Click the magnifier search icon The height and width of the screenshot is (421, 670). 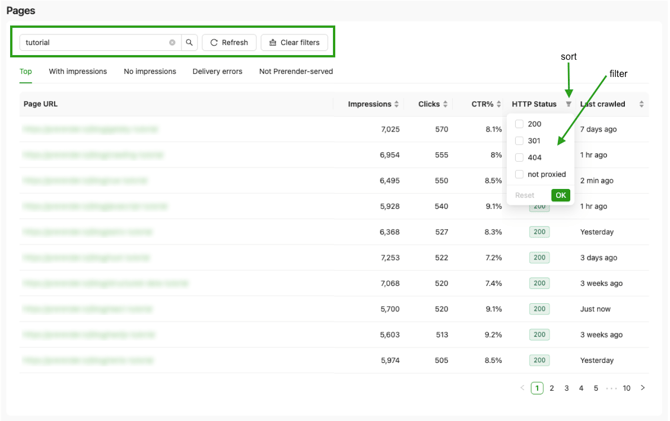(x=189, y=42)
